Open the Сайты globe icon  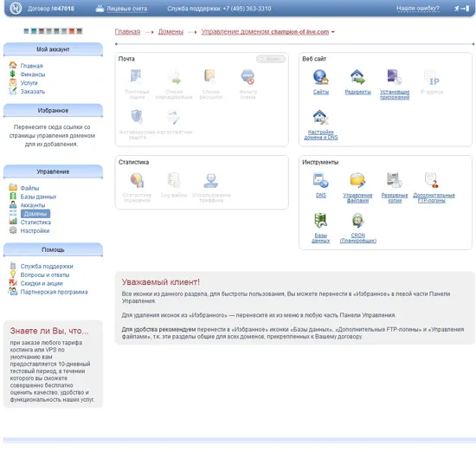point(321,77)
